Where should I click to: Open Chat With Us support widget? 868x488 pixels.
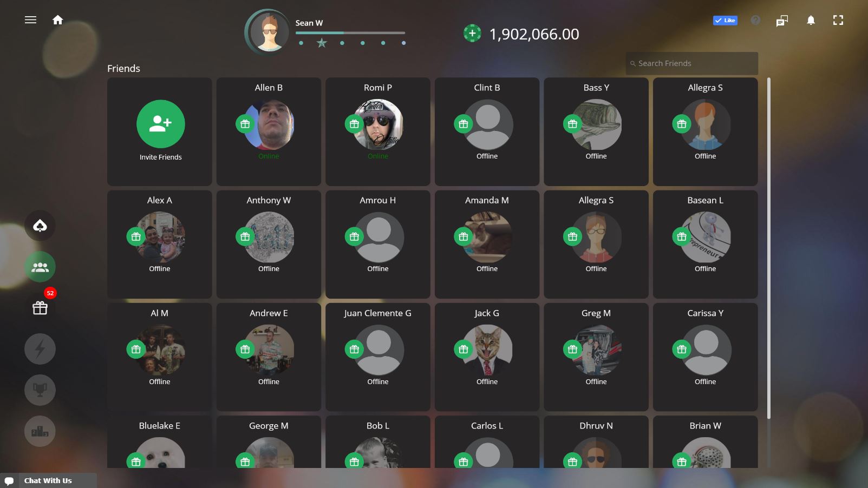pyautogui.click(x=48, y=480)
